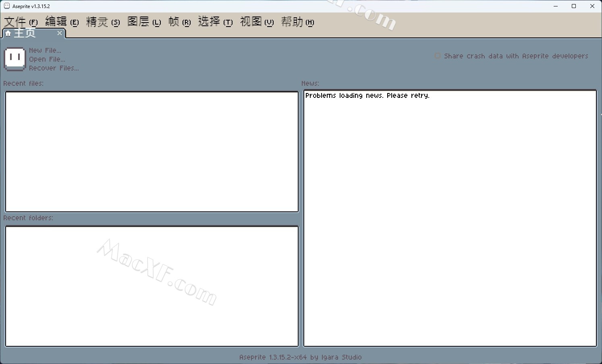
Task: Open the 帧 (R) menu
Action: point(180,22)
